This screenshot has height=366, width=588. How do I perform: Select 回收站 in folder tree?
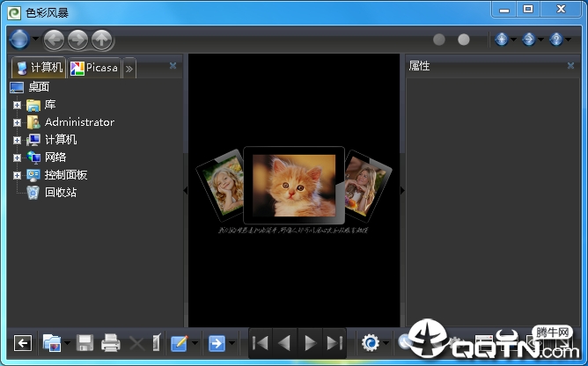click(61, 192)
